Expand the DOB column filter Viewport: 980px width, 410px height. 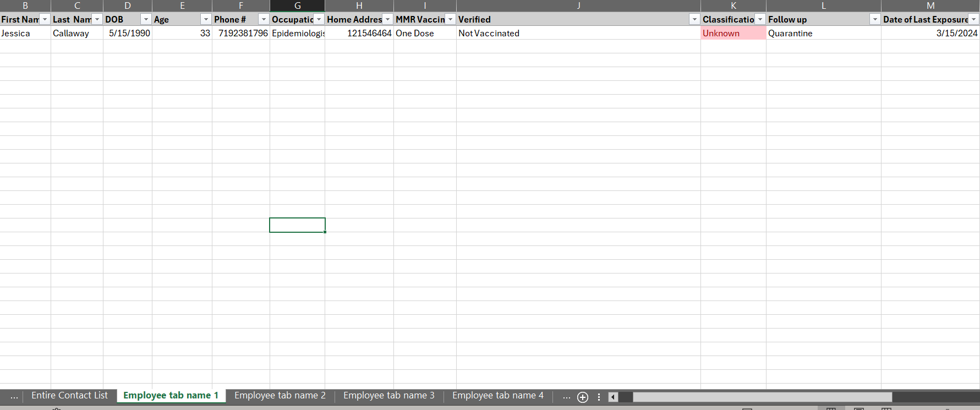pyautogui.click(x=146, y=19)
